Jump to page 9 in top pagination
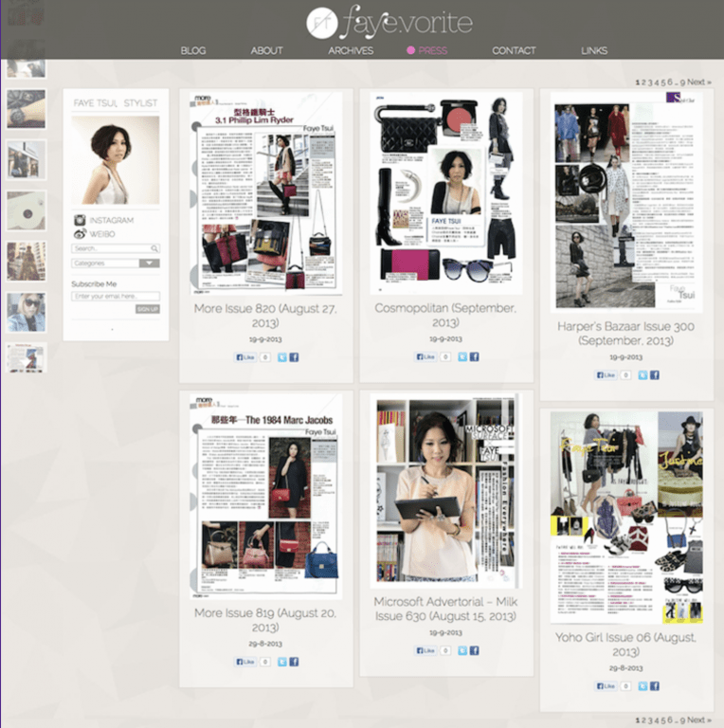 click(682, 82)
